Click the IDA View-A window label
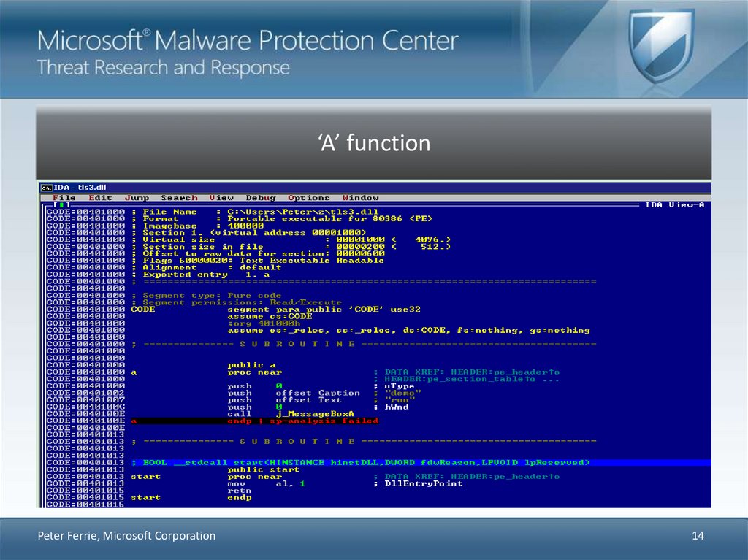The image size is (748, 560). 674,204
